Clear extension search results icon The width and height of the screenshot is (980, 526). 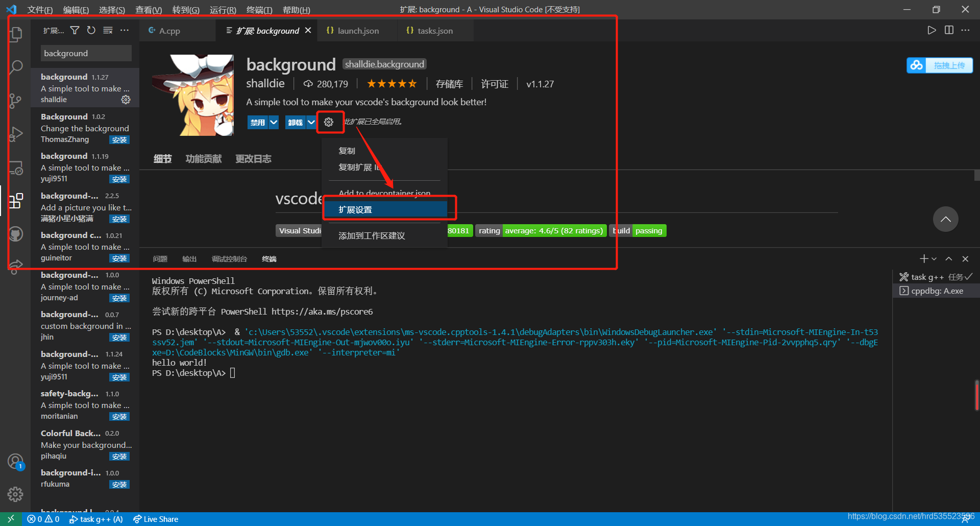click(108, 31)
